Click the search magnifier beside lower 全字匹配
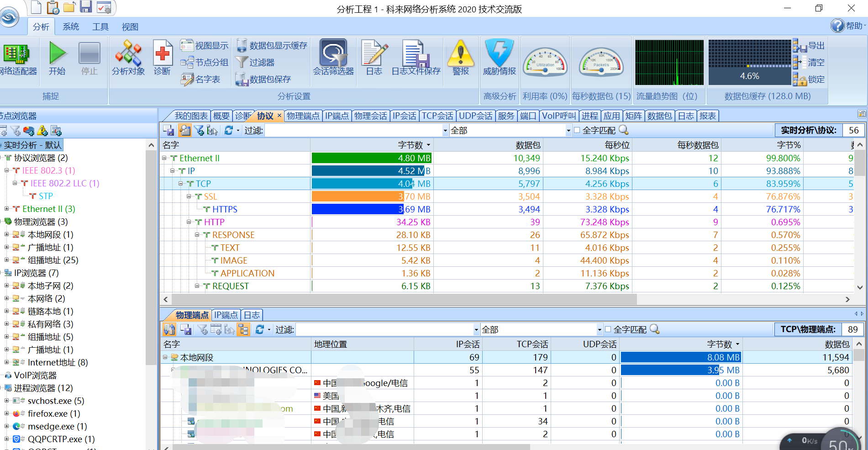The height and width of the screenshot is (450, 868). [x=654, y=329]
